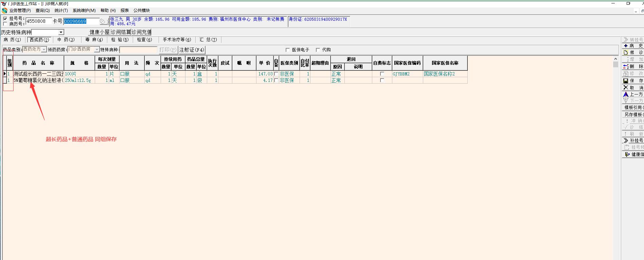Tick 自费标志 checkbox for the GJYBBM2 row
This screenshot has width=644, height=260.
(382, 74)
